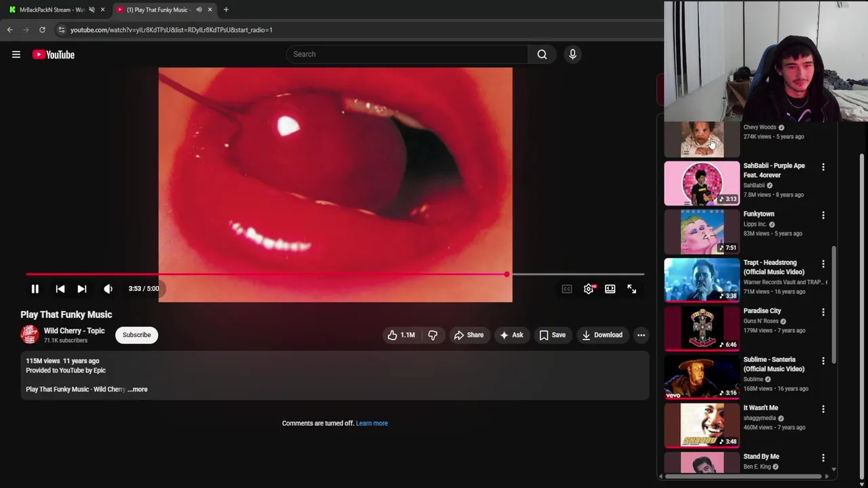The width and height of the screenshot is (868, 488).
Task: Pause the video
Action: pyautogui.click(x=35, y=289)
